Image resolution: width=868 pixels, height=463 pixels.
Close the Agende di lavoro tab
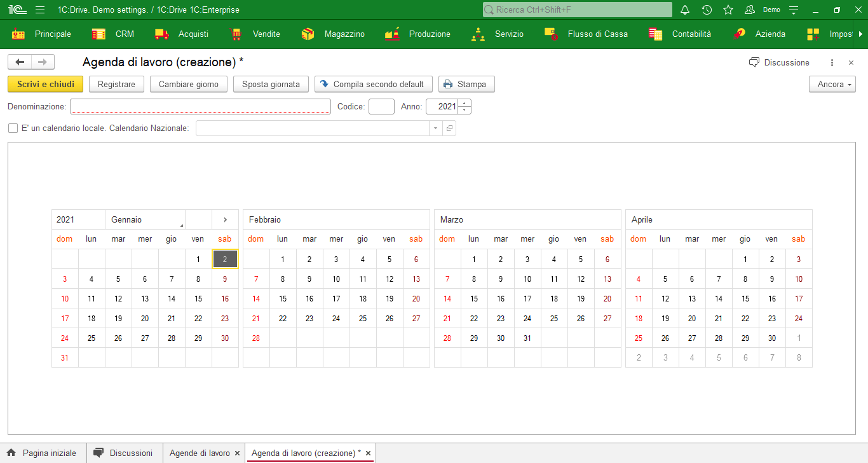pyautogui.click(x=237, y=453)
